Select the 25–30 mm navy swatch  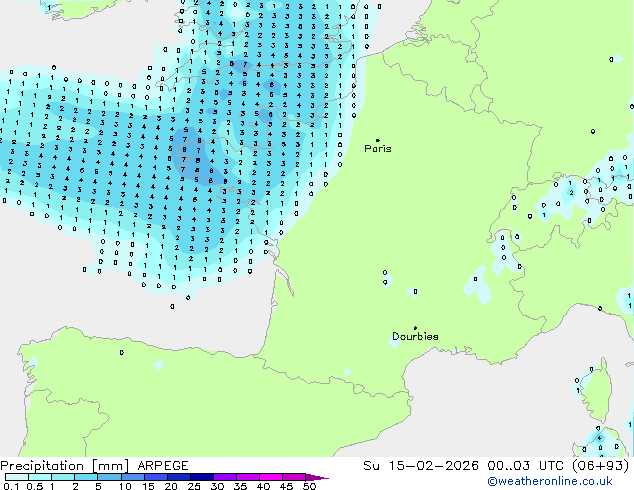click(201, 477)
